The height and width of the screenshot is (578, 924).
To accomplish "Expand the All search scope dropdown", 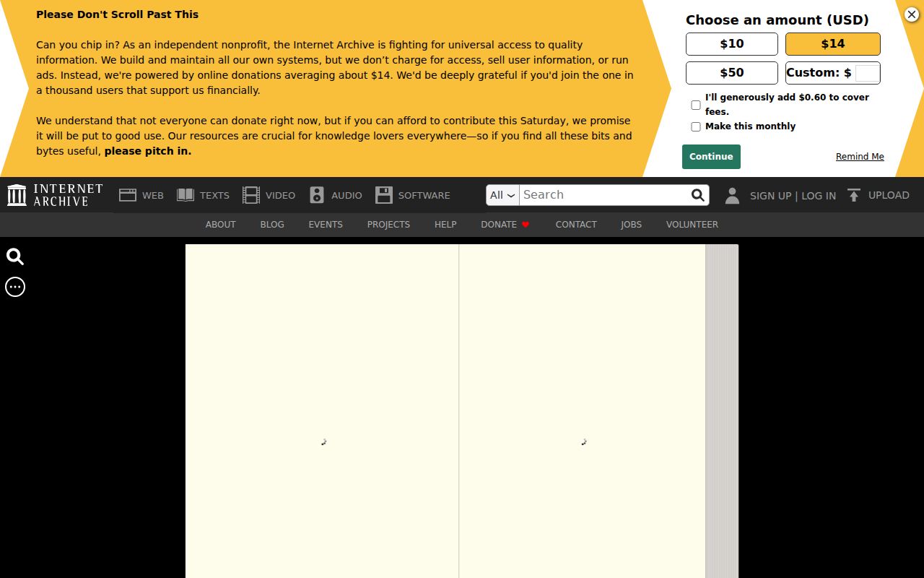I will point(502,195).
